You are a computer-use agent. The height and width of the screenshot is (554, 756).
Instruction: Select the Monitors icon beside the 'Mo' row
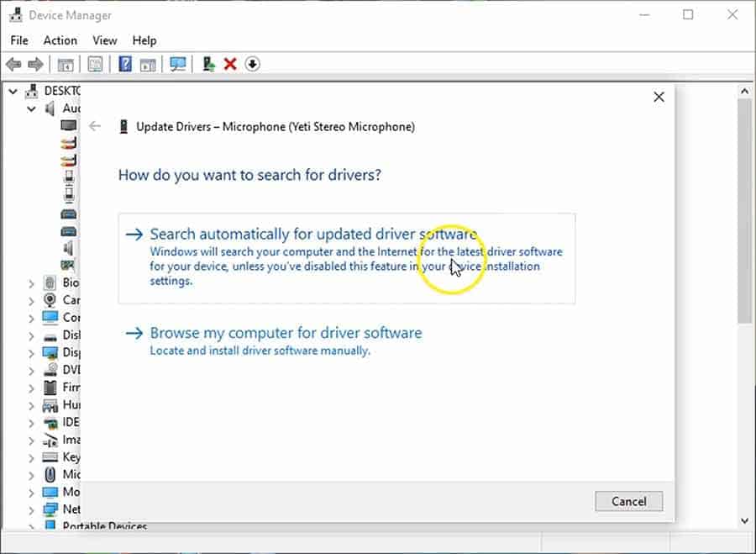[x=50, y=493]
